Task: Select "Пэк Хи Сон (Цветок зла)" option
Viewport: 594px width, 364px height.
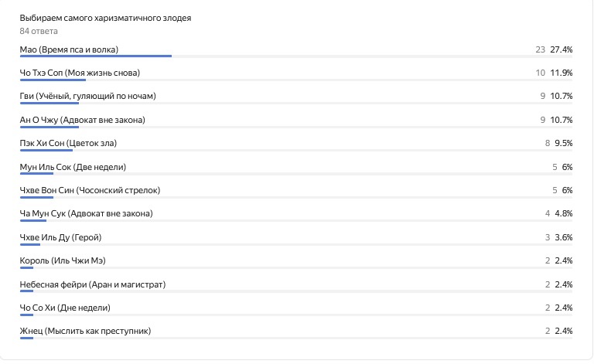Action: coord(69,143)
